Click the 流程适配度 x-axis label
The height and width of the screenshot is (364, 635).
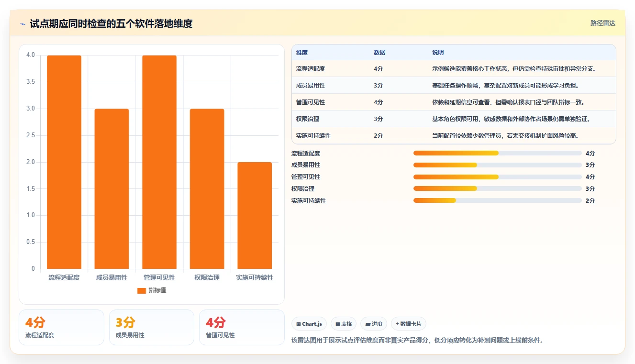tap(64, 277)
